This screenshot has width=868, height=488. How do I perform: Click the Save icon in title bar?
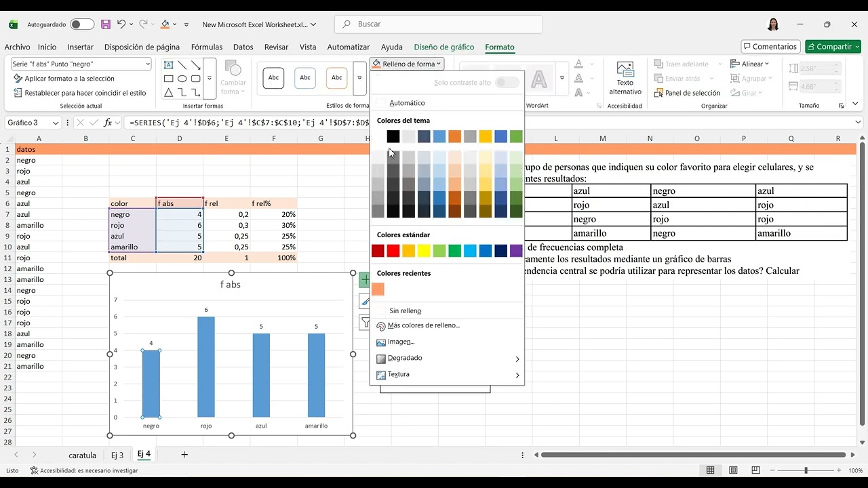[x=106, y=24]
